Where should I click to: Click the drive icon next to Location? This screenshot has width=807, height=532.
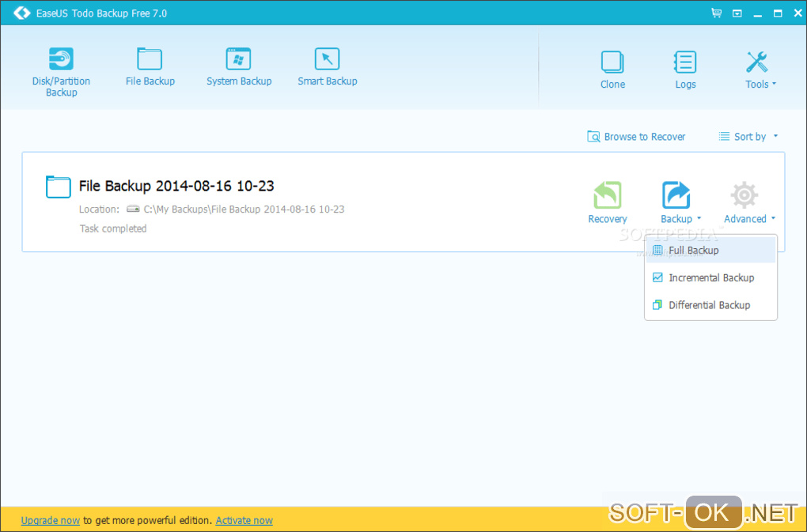[x=133, y=209]
